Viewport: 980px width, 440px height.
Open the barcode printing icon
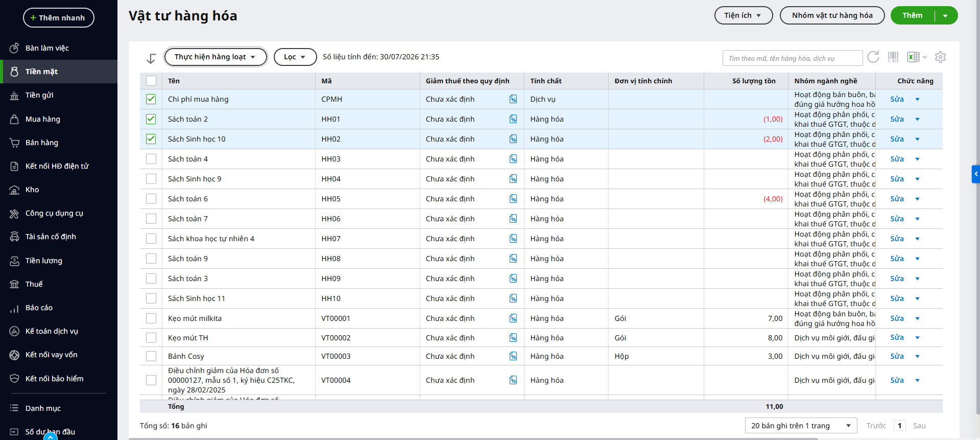[x=893, y=57]
